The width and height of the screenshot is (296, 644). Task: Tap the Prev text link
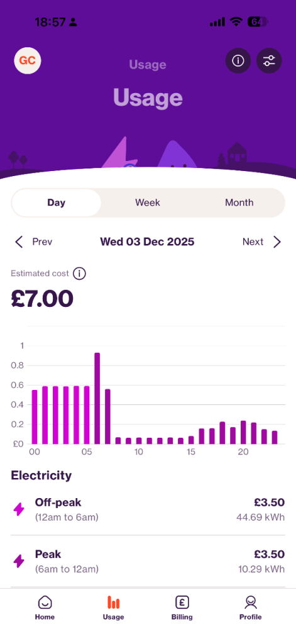point(42,242)
